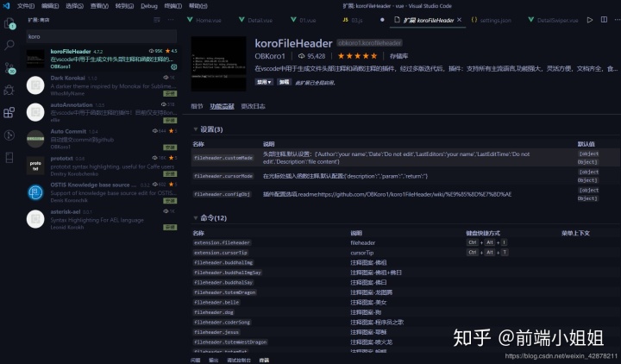Viewport: 621px width, 364px height.
Task: Open the 更改日志 changelog tab
Action: coord(253,106)
